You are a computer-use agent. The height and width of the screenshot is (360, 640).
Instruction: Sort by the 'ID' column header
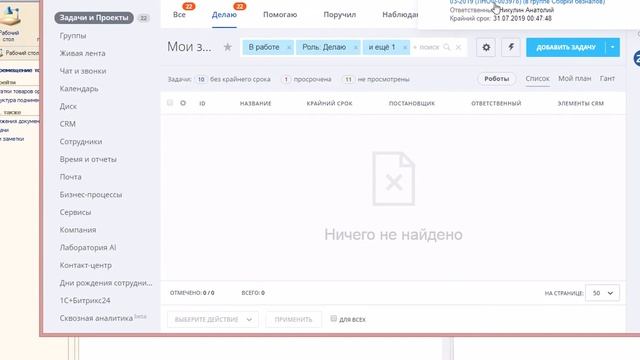pos(202,104)
